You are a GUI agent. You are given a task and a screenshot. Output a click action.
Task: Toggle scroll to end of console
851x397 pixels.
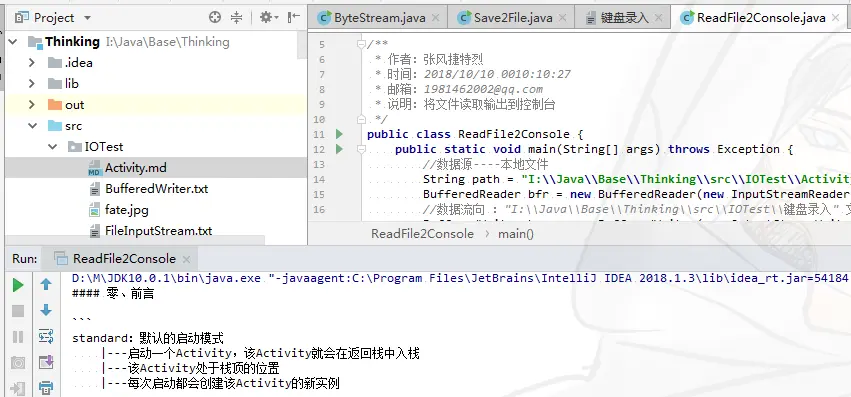pyautogui.click(x=46, y=362)
